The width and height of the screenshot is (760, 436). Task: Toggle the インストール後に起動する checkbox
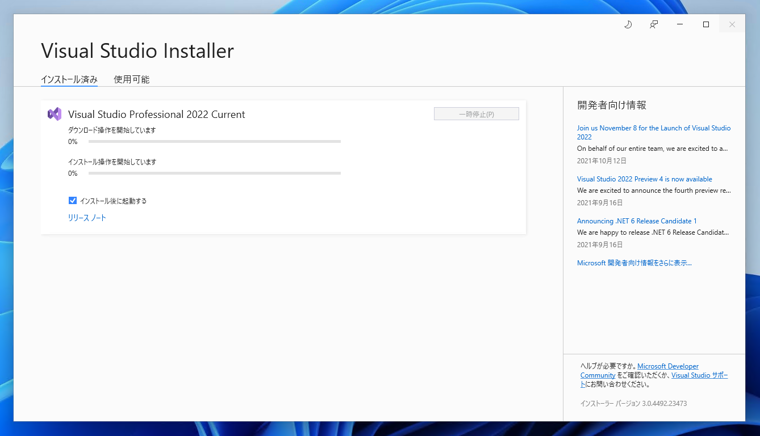[72, 201]
